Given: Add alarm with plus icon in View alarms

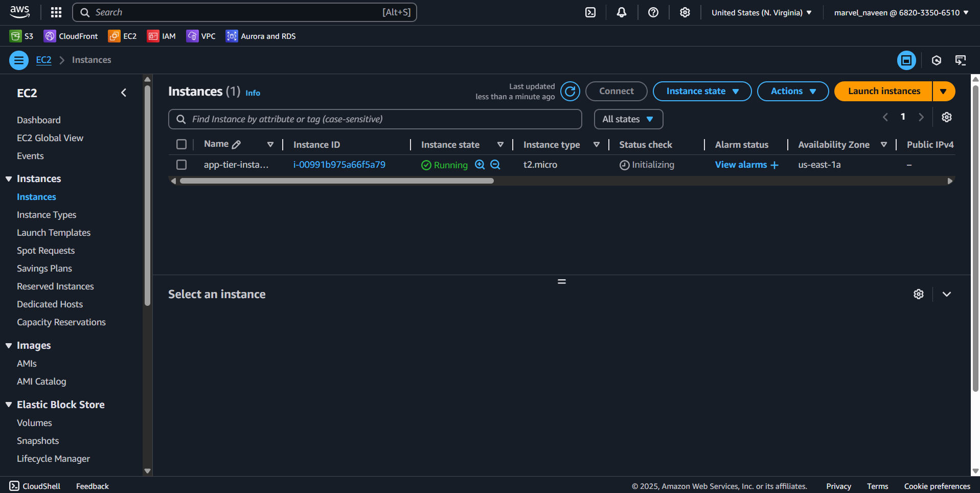Looking at the screenshot, I should [x=774, y=165].
